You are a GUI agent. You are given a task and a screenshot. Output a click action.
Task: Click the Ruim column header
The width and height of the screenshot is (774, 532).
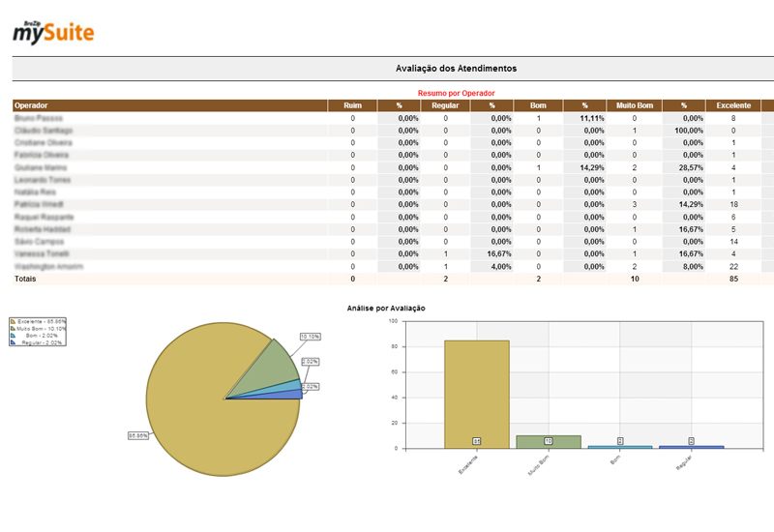click(352, 105)
